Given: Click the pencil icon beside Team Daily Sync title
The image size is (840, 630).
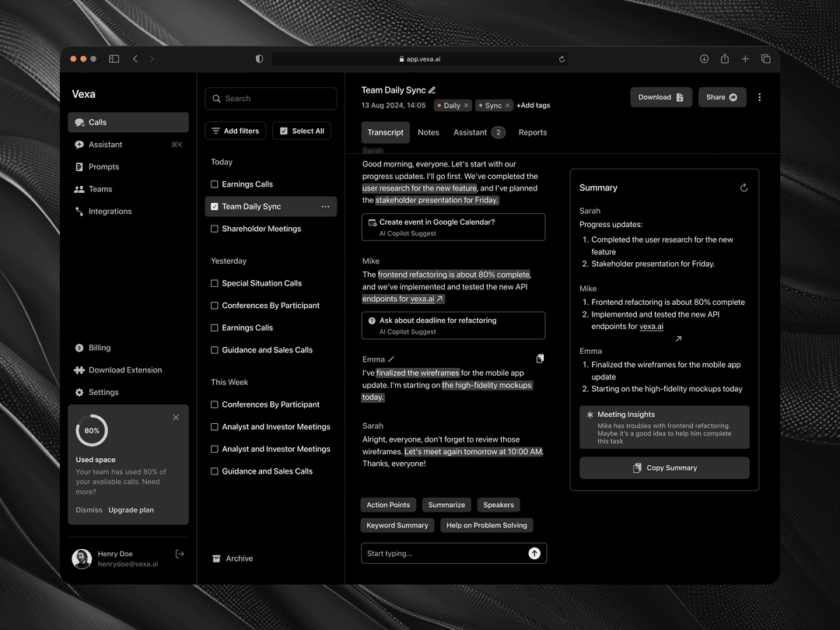Looking at the screenshot, I should click(432, 90).
